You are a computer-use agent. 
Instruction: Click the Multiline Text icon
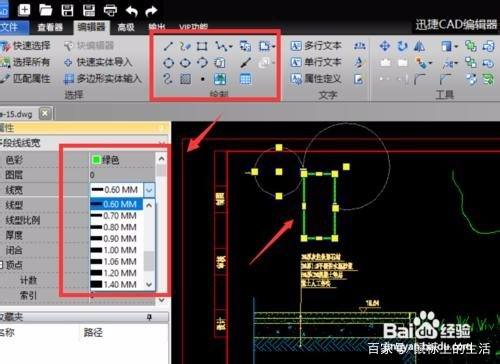click(296, 46)
